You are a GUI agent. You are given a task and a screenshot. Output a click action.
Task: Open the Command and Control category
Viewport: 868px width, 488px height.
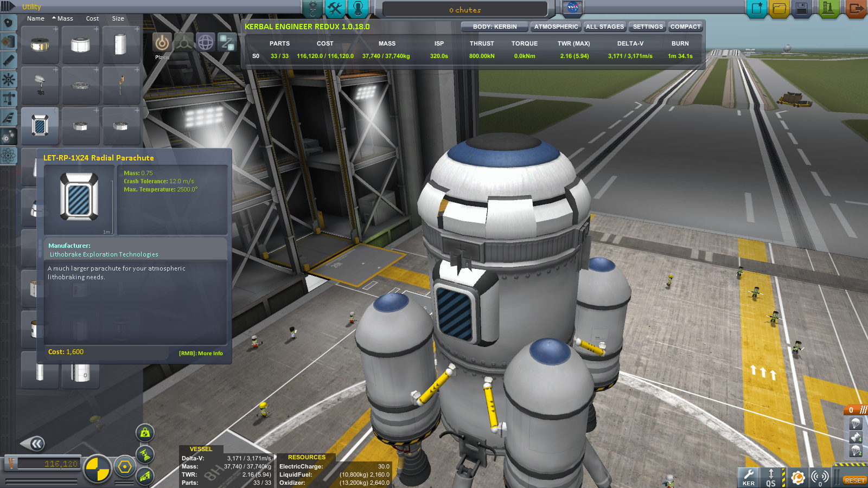(x=8, y=80)
